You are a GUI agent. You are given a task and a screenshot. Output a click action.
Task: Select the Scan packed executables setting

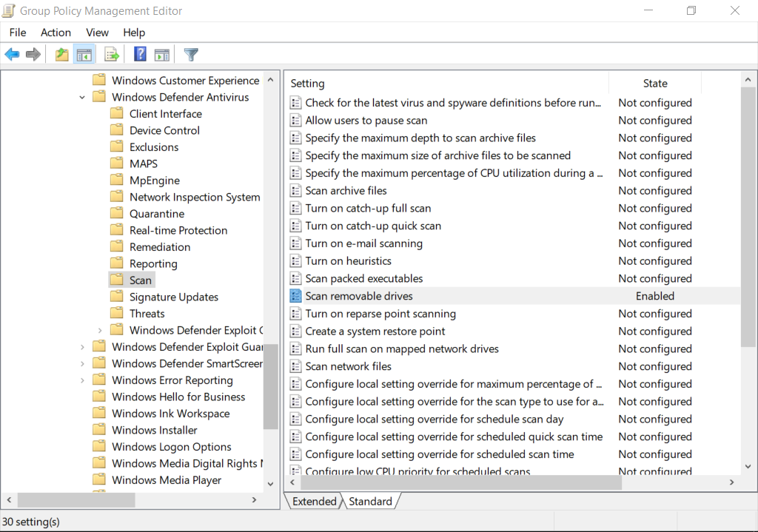coord(364,278)
